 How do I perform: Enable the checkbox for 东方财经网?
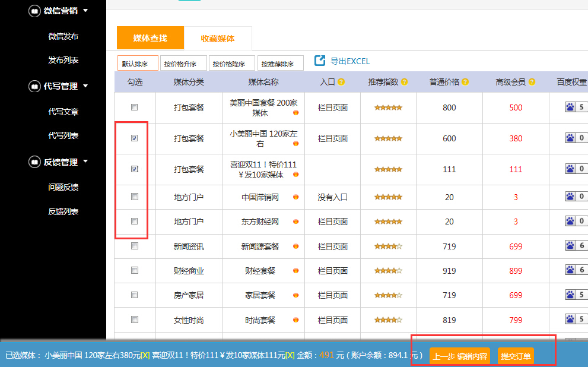pos(135,220)
